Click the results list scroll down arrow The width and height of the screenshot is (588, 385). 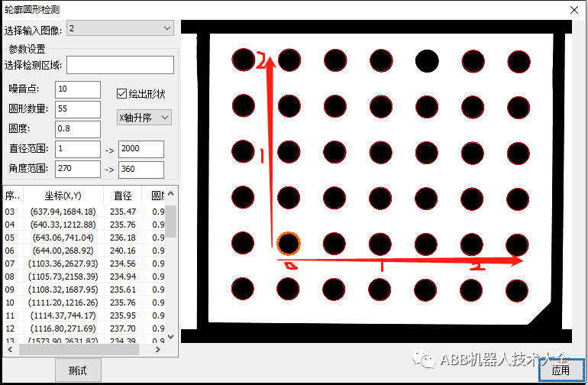point(170,337)
